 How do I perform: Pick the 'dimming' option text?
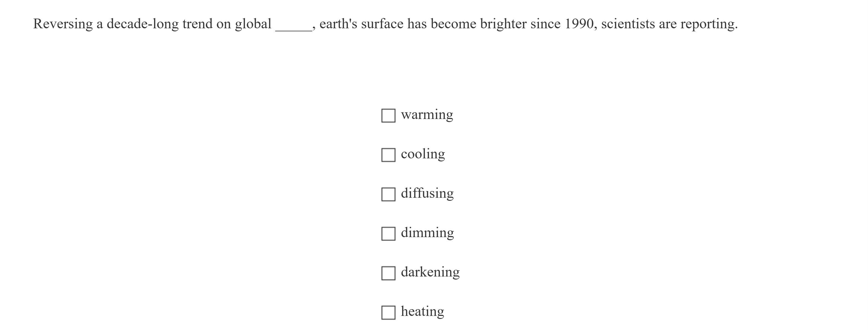(427, 233)
